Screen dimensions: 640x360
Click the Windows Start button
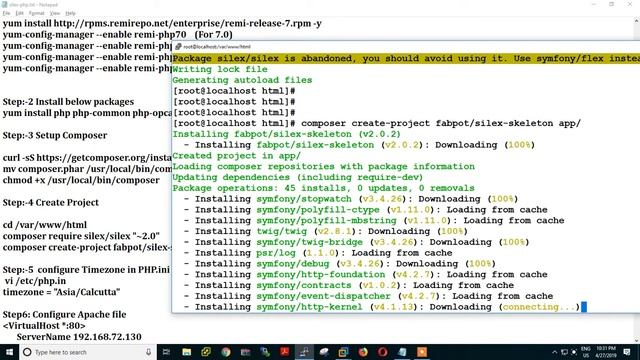(9, 352)
